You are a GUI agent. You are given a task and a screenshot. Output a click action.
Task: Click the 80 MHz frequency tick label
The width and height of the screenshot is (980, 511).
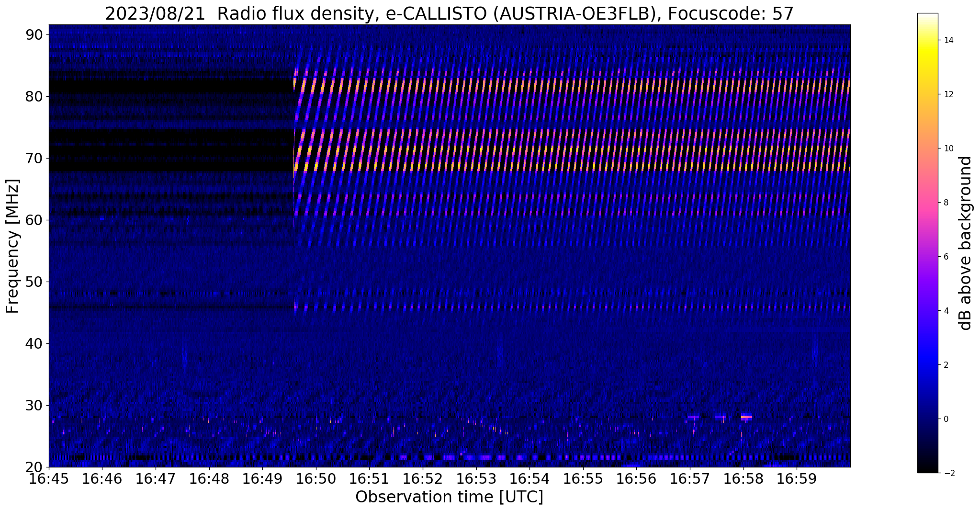(34, 96)
